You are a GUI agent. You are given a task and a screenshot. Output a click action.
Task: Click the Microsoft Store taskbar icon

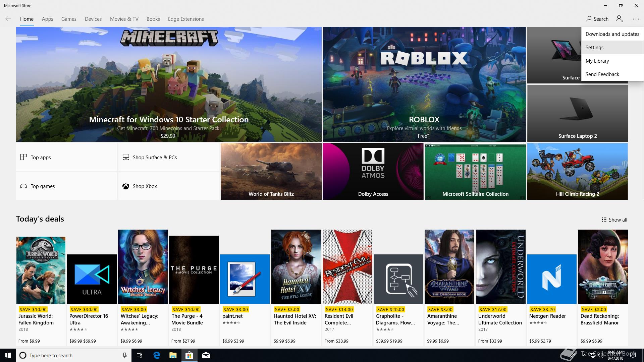[189, 355]
